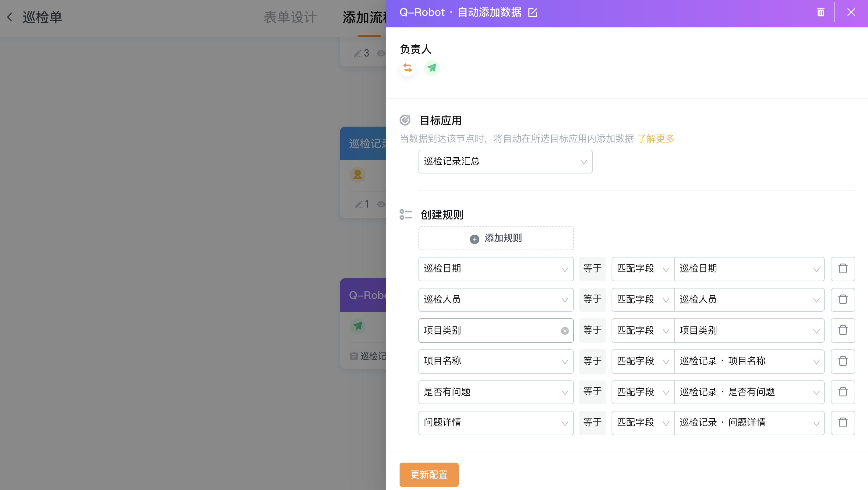Open the right-side 巡检日期 value dropdown

click(x=750, y=269)
